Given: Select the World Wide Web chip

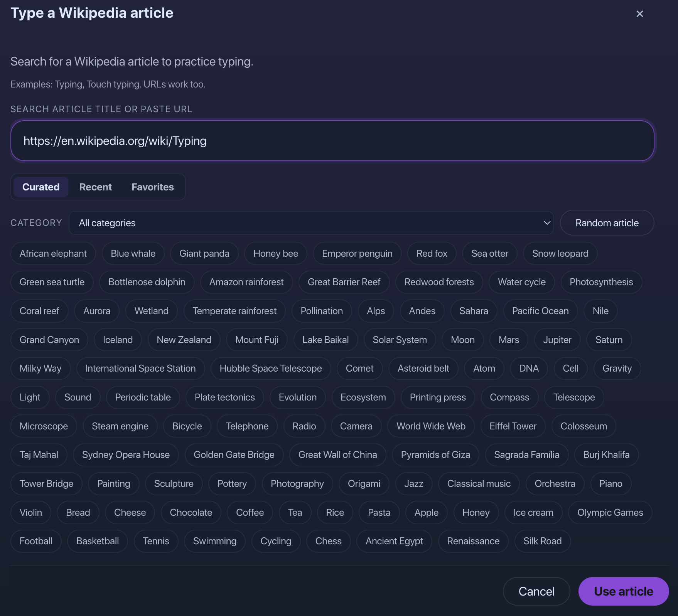Looking at the screenshot, I should [431, 426].
